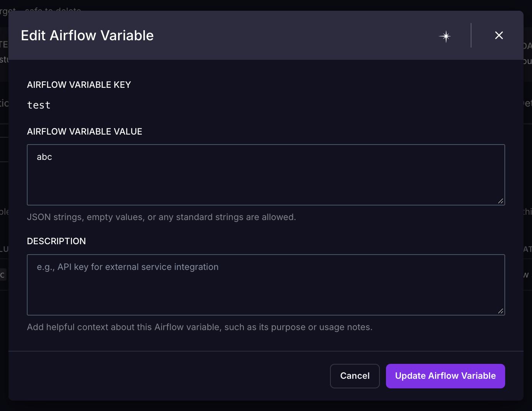Click the 'Add helpful context' hint text

pyautogui.click(x=200, y=327)
